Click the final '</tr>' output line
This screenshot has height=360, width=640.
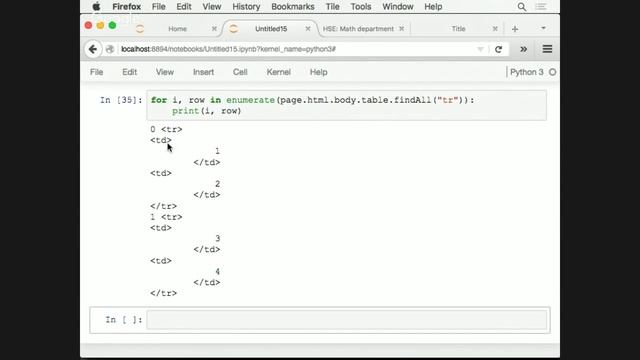163,293
